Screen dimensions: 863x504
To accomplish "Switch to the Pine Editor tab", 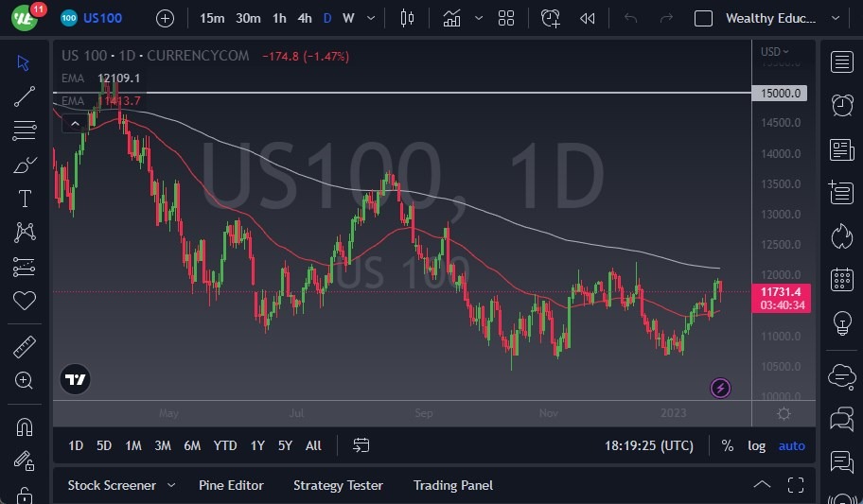I will tap(231, 485).
